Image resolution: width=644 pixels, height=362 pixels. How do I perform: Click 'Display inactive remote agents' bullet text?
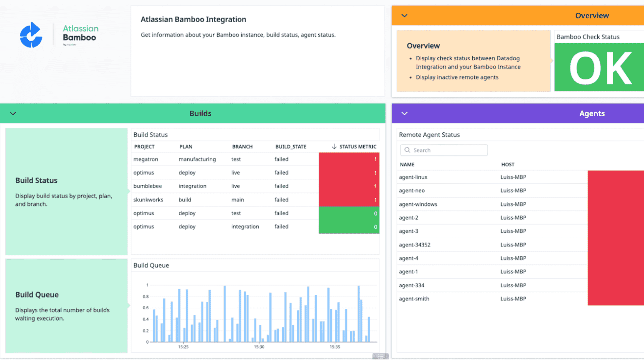pos(457,77)
